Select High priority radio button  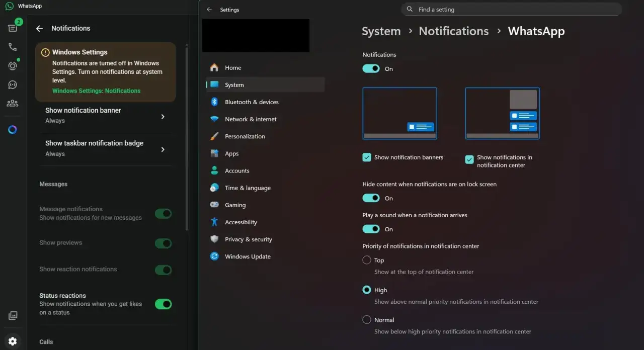point(367,290)
